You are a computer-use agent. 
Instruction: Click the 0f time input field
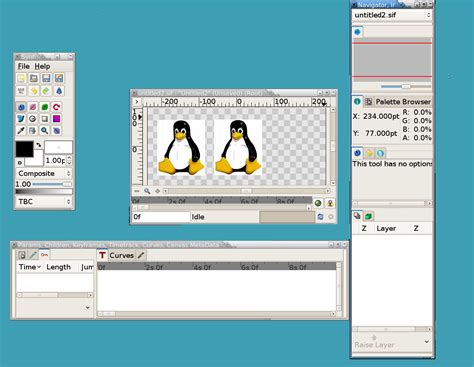pos(161,217)
